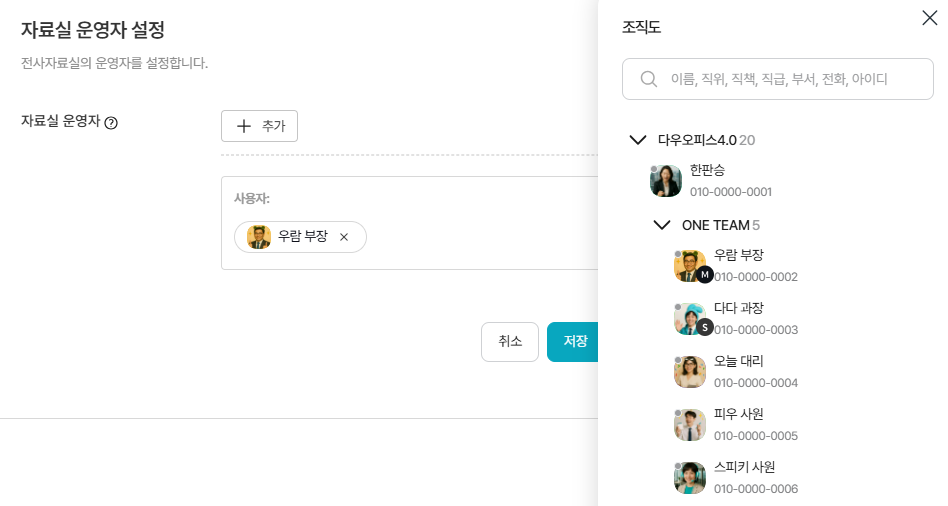Click the 취소 cancel button
The image size is (948, 506).
[x=510, y=342]
